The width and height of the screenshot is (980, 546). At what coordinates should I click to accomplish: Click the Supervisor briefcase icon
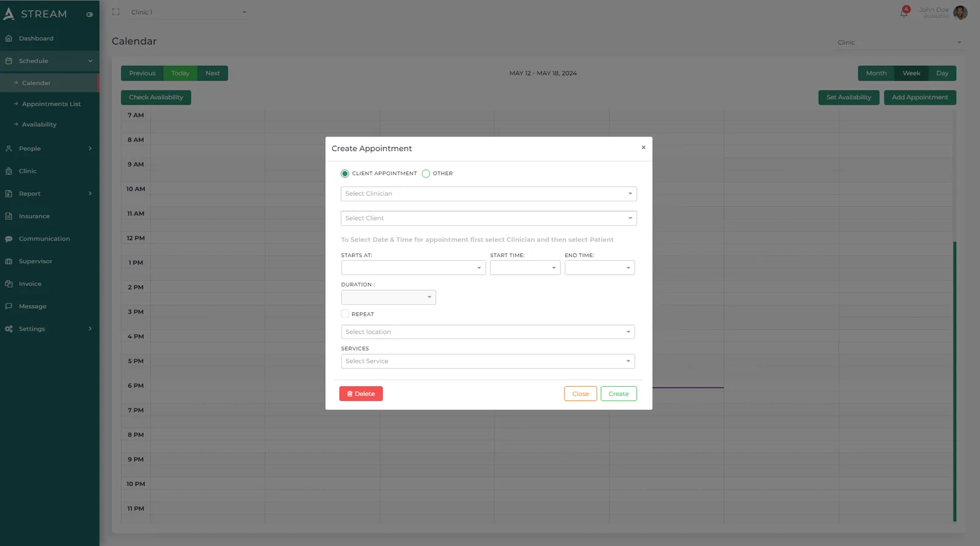9,261
